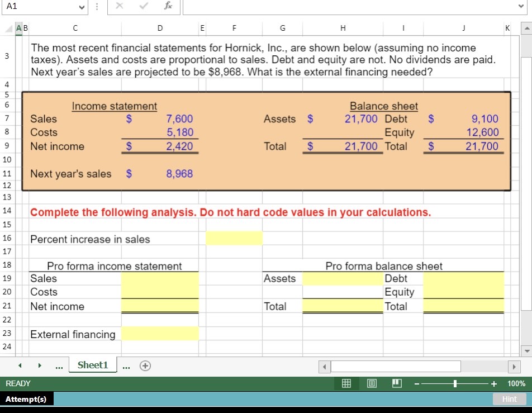Image resolution: width=532 pixels, height=413 pixels.
Task: Click the Hint button
Action: pyautogui.click(x=509, y=398)
